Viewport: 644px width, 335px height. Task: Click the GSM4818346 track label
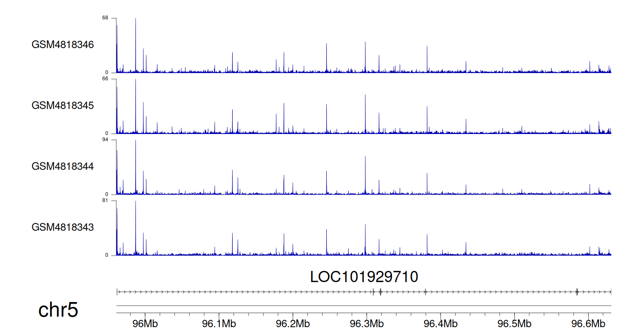pos(63,45)
